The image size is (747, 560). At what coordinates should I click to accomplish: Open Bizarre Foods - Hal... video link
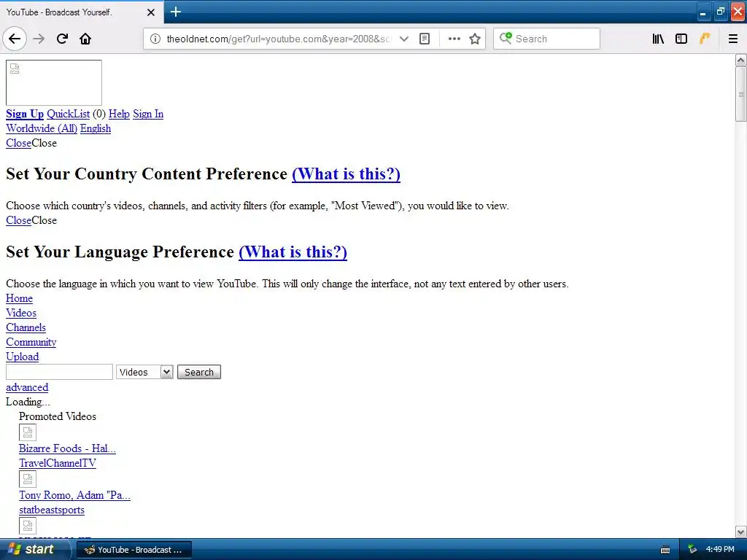67,448
